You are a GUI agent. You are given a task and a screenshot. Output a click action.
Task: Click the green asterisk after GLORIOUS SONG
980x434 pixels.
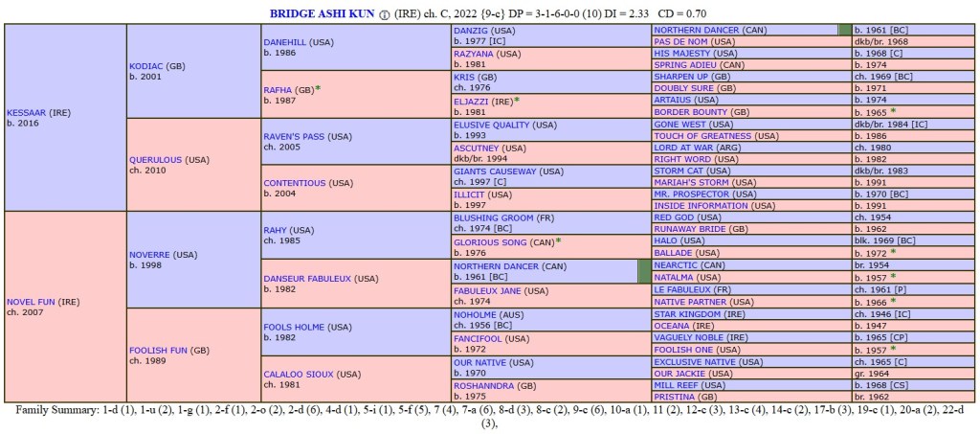pos(558,240)
